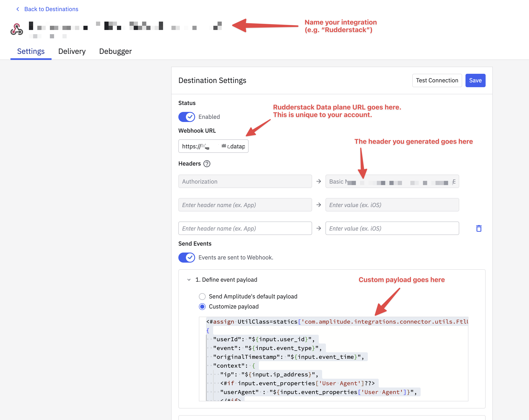529x420 pixels.
Task: Click the back chevron arrow icon
Action: pyautogui.click(x=18, y=9)
